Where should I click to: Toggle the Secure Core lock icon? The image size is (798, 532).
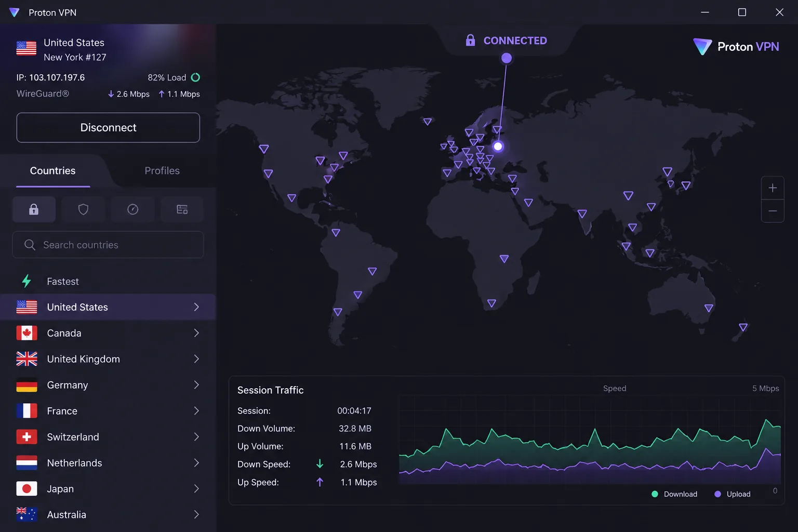click(x=34, y=209)
